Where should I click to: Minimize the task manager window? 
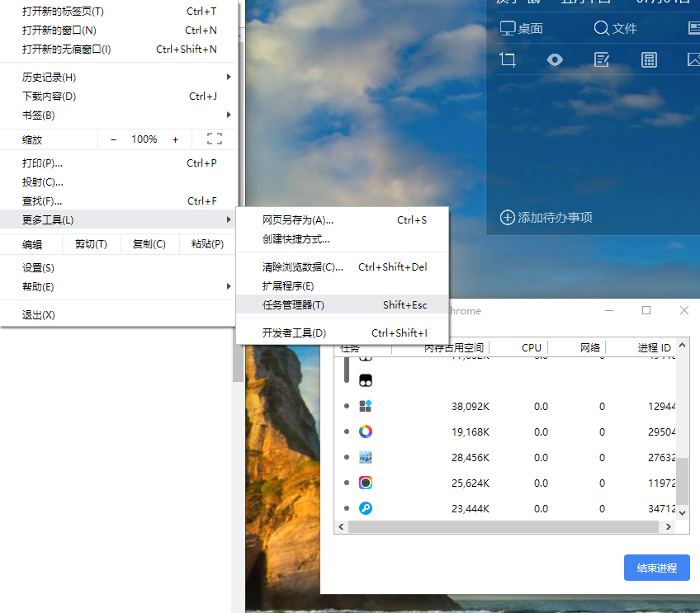[x=609, y=310]
